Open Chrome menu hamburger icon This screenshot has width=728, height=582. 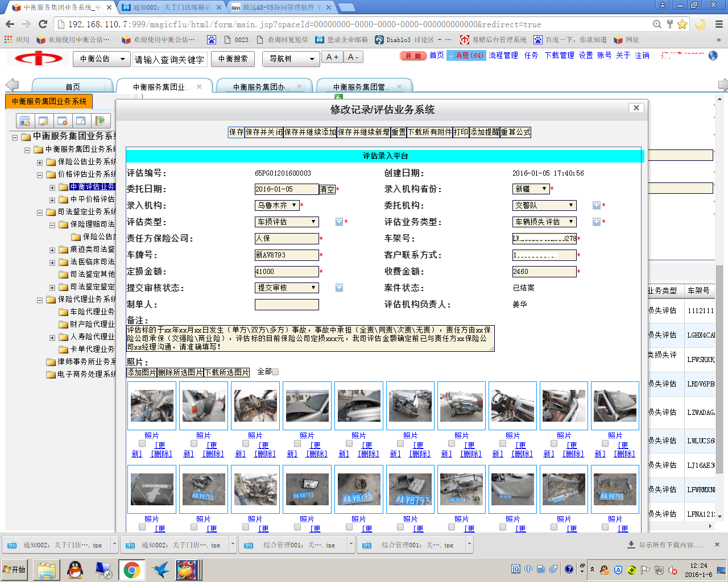coord(719,24)
